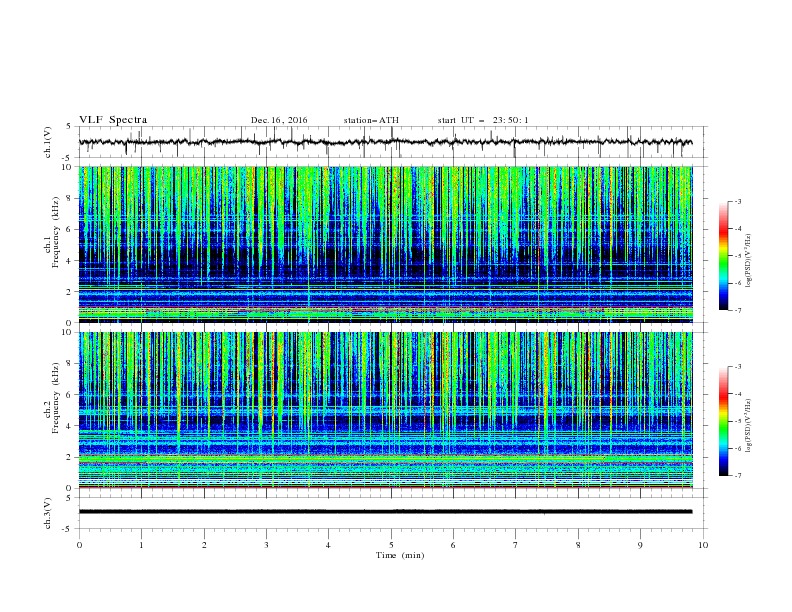Click the ch.2 spectrogram panel
This screenshot has width=792, height=612.
point(386,410)
